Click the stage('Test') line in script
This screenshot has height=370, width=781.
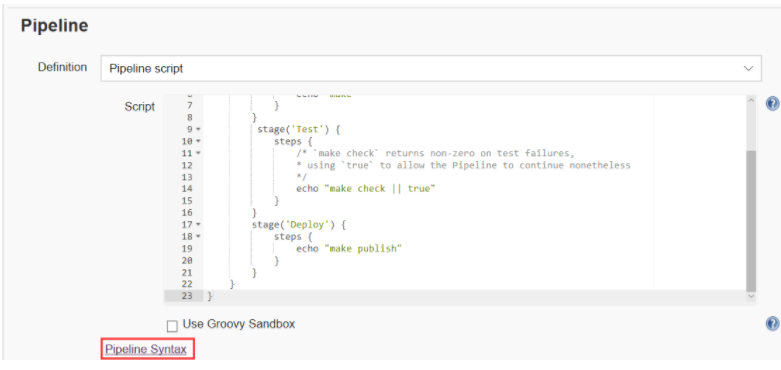(298, 129)
